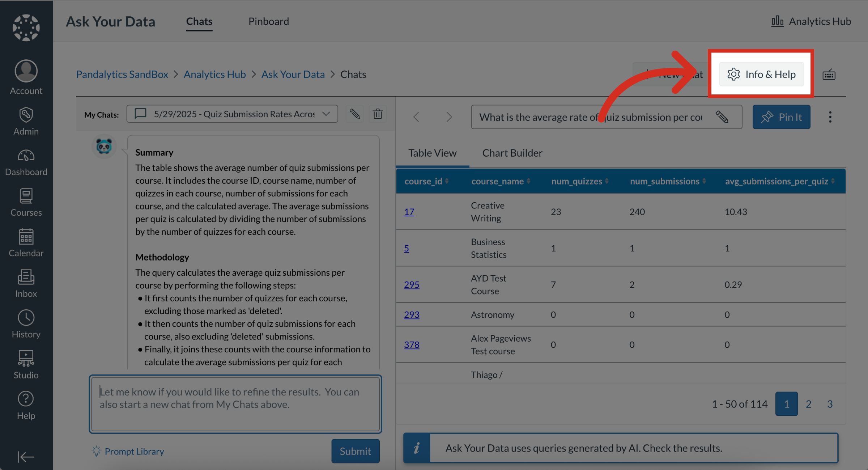Focus the chat refinement text box
Viewport: 868px width, 470px height.
pos(235,404)
